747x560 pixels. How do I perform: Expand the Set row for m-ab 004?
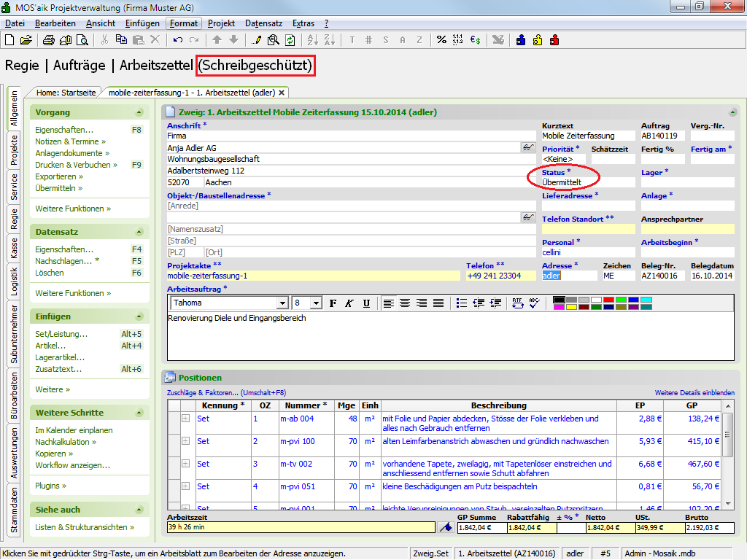coord(185,419)
